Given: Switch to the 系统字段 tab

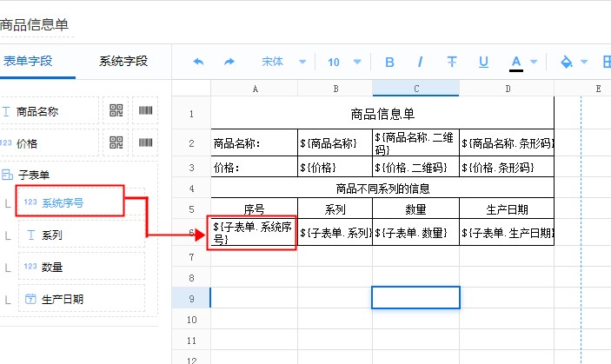Looking at the screenshot, I should [x=123, y=61].
